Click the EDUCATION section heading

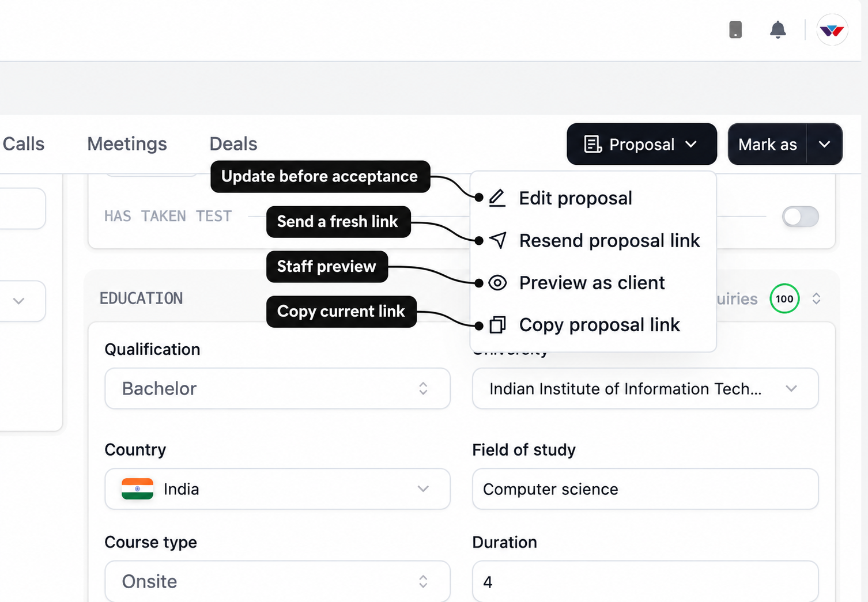141,298
